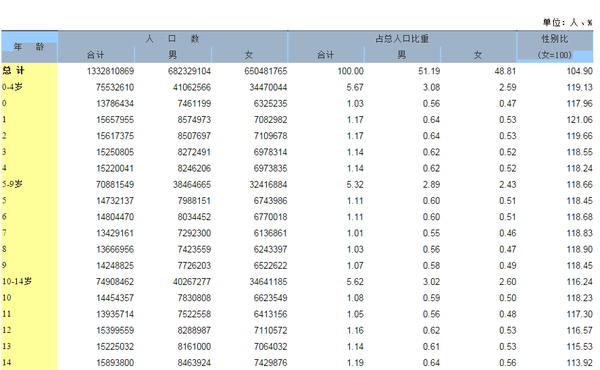This screenshot has height=370, width=600.
Task: Select the 100.00 percentage cell
Action: click(351, 71)
